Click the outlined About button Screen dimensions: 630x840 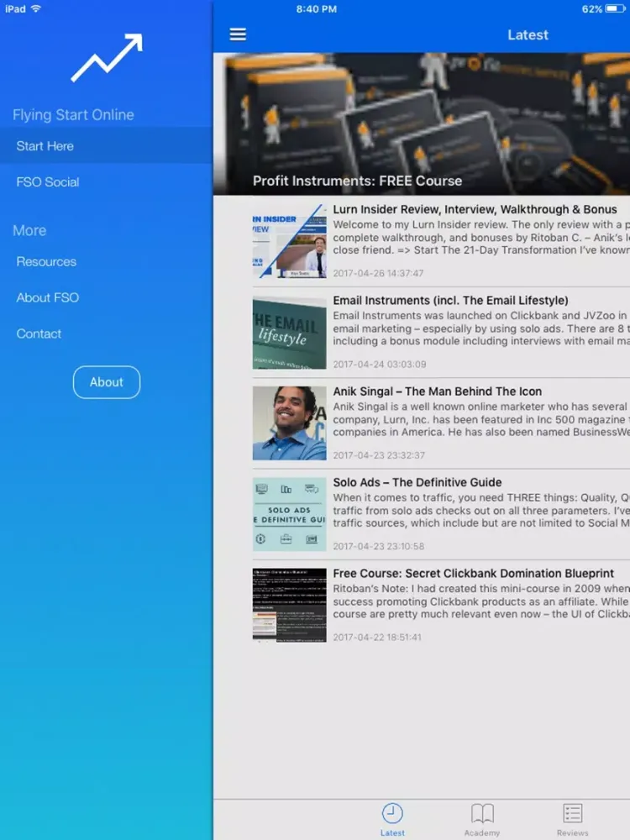click(x=107, y=382)
